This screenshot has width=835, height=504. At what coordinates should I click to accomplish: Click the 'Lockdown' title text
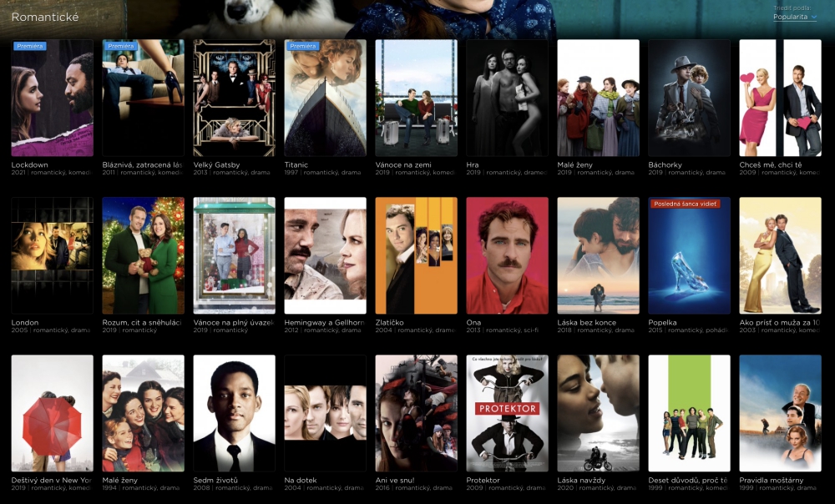(x=29, y=165)
